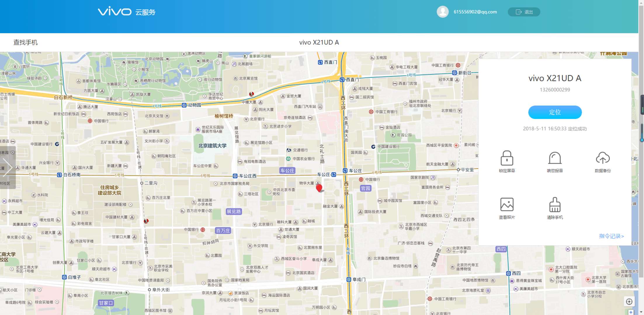The width and height of the screenshot is (644, 315).
Task: Click the user avatar icon
Action: [442, 12]
